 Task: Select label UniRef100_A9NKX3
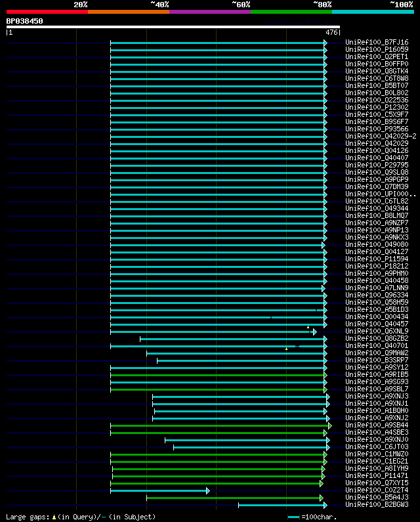coord(377,238)
